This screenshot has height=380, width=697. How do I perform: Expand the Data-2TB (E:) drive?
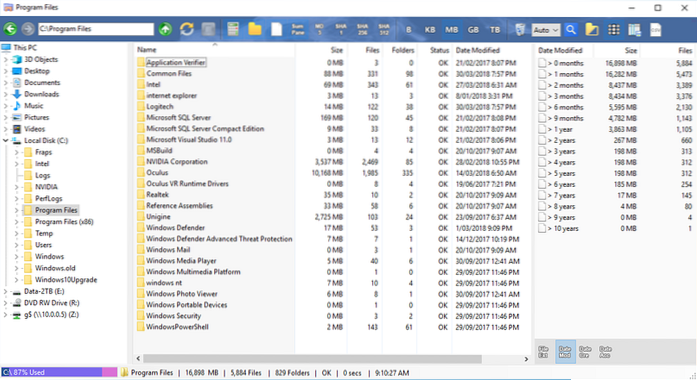pos(6,291)
